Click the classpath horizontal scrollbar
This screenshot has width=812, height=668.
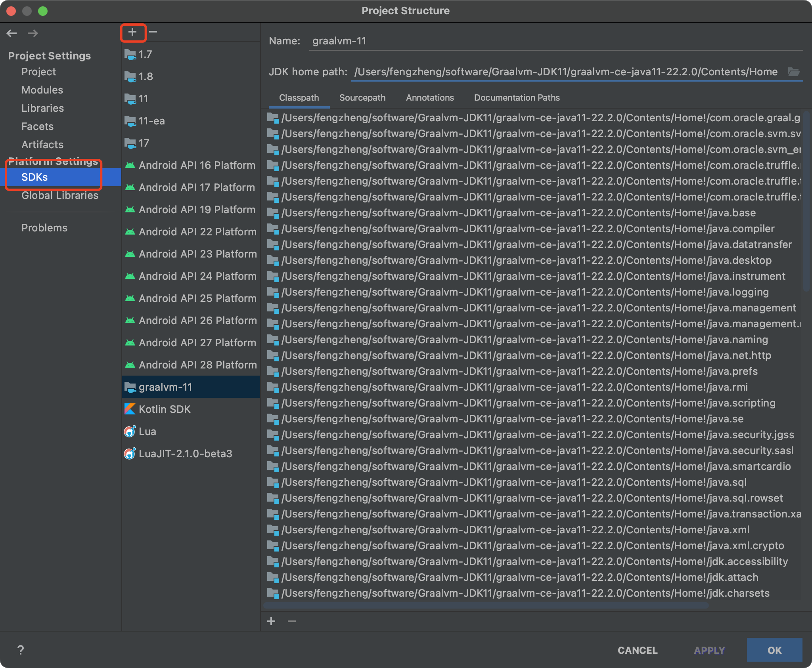pyautogui.click(x=486, y=605)
